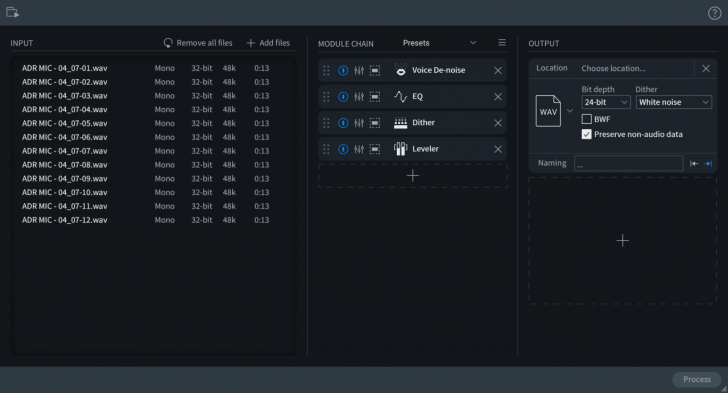
Task: Grab the Dither module drag handle
Action: point(326,123)
